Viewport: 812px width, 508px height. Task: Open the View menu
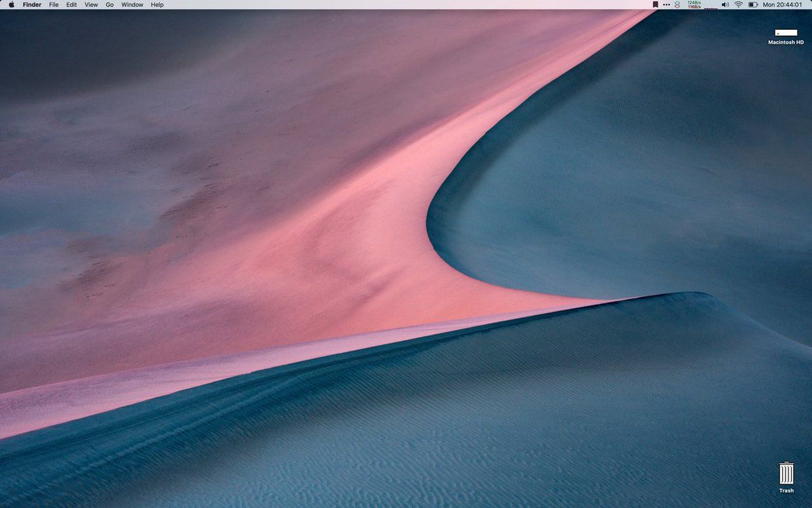pos(91,5)
